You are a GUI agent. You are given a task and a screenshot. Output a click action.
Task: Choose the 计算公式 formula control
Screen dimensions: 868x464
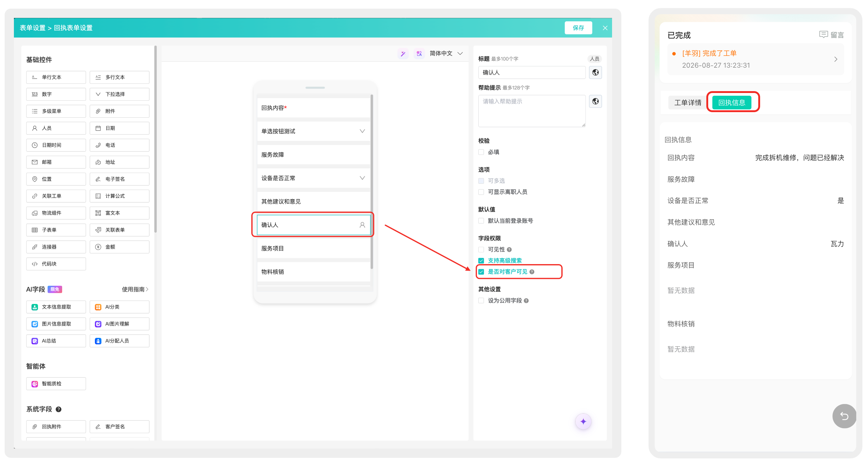[119, 196]
